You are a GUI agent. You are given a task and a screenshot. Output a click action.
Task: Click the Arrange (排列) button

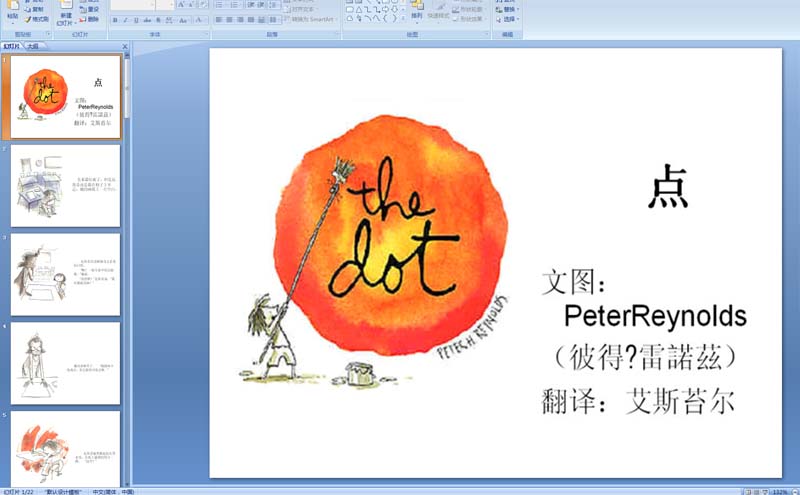(417, 11)
